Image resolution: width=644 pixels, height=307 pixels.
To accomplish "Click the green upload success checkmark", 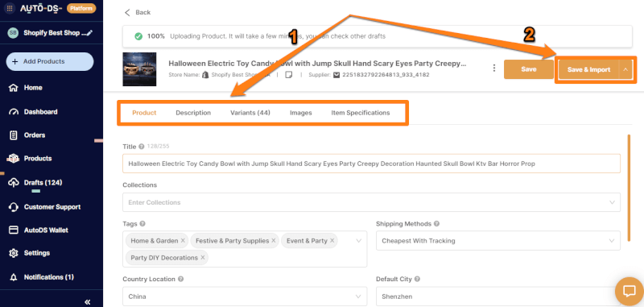I will click(138, 36).
